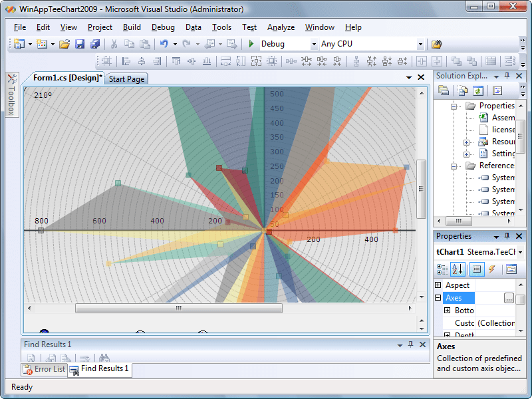Image resolution: width=532 pixels, height=399 pixels.
Task: Click the Refresh icon in Solution Explorer
Action: pyautogui.click(x=477, y=90)
